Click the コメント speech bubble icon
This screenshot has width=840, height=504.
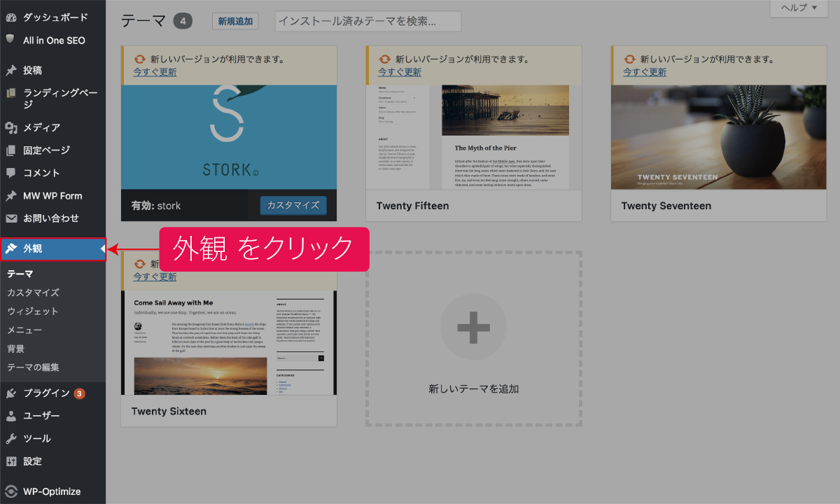[x=10, y=173]
